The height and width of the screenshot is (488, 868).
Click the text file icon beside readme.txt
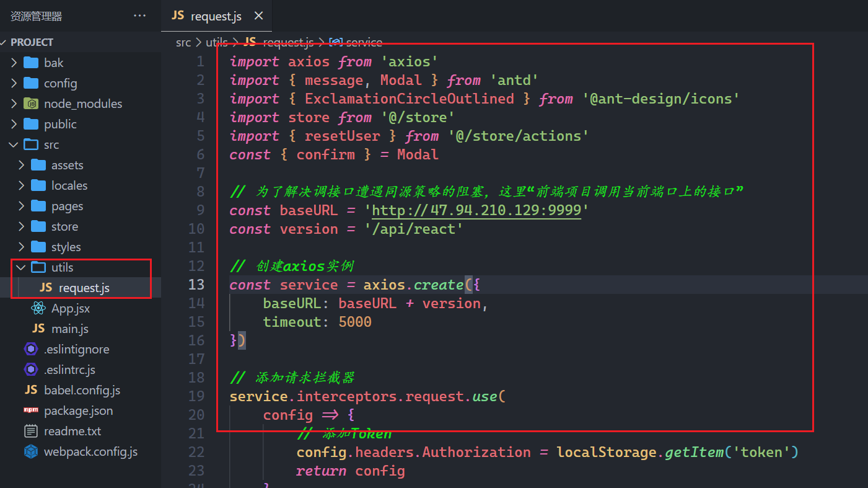tap(31, 431)
